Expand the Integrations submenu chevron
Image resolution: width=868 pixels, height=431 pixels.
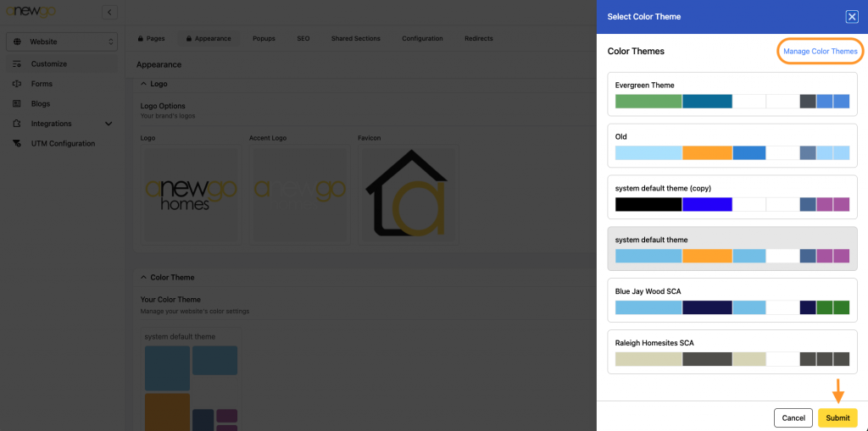click(108, 124)
